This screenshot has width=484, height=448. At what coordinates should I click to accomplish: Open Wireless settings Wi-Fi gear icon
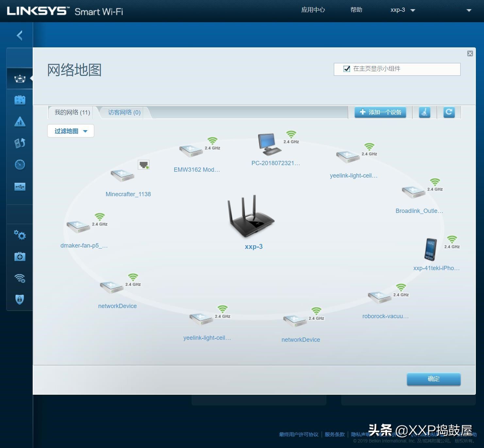coord(20,278)
